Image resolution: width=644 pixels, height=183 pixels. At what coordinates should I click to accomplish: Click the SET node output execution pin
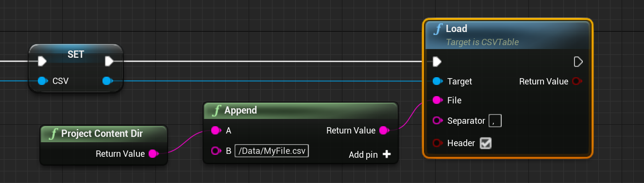[109, 61]
